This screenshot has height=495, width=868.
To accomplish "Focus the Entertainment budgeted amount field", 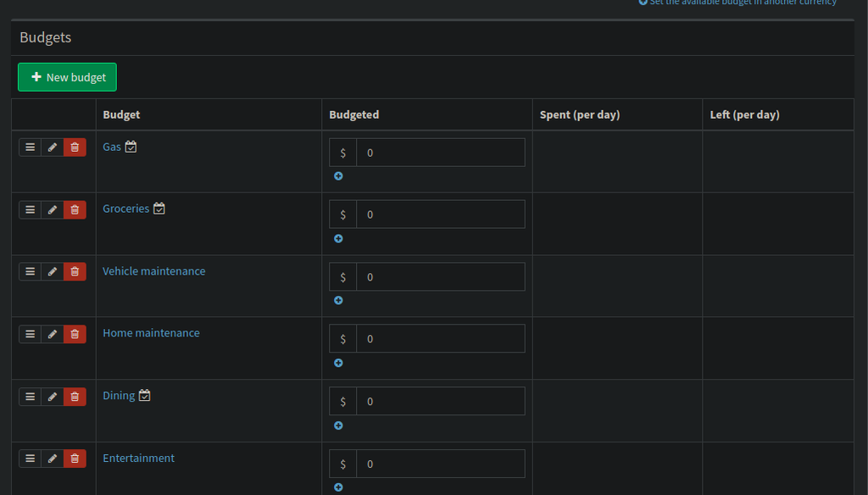I will pyautogui.click(x=441, y=464).
